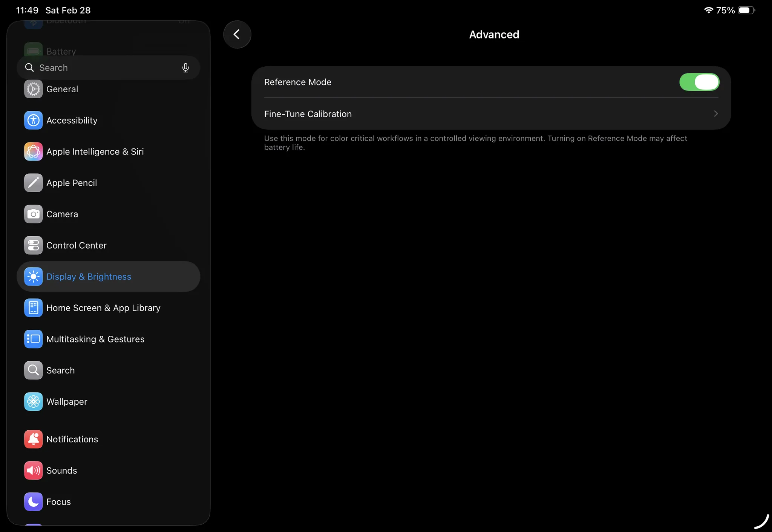Screen dimensions: 772x532
Task: Open the Focus moon entry
Action: [33, 502]
